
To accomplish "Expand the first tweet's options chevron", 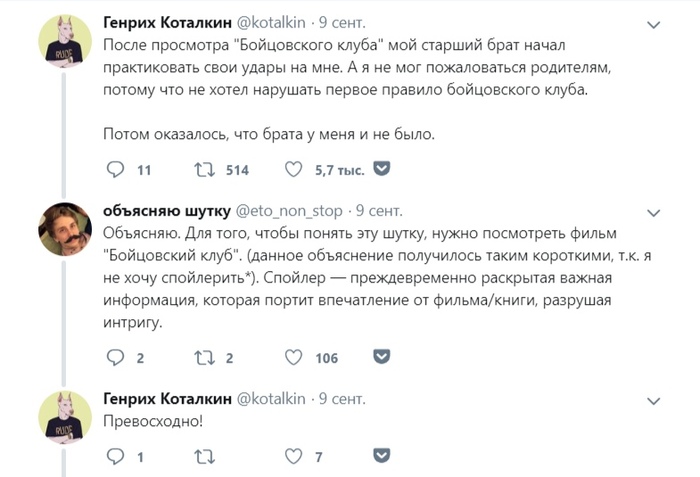I will pos(654,24).
